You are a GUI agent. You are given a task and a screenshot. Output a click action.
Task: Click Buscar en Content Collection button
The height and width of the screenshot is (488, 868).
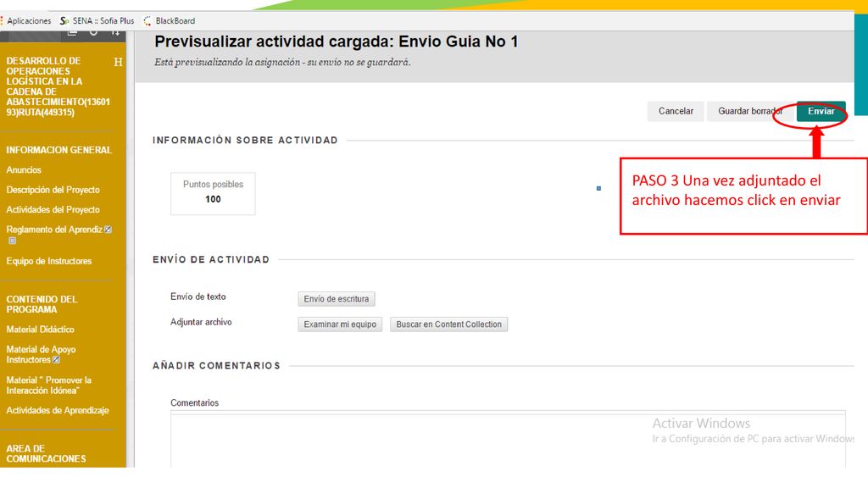coord(448,324)
